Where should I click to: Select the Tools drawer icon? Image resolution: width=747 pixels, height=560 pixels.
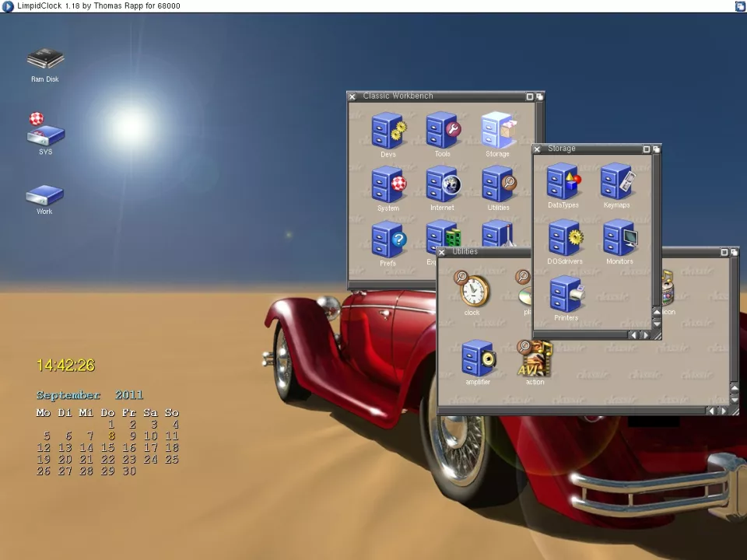[x=443, y=131]
